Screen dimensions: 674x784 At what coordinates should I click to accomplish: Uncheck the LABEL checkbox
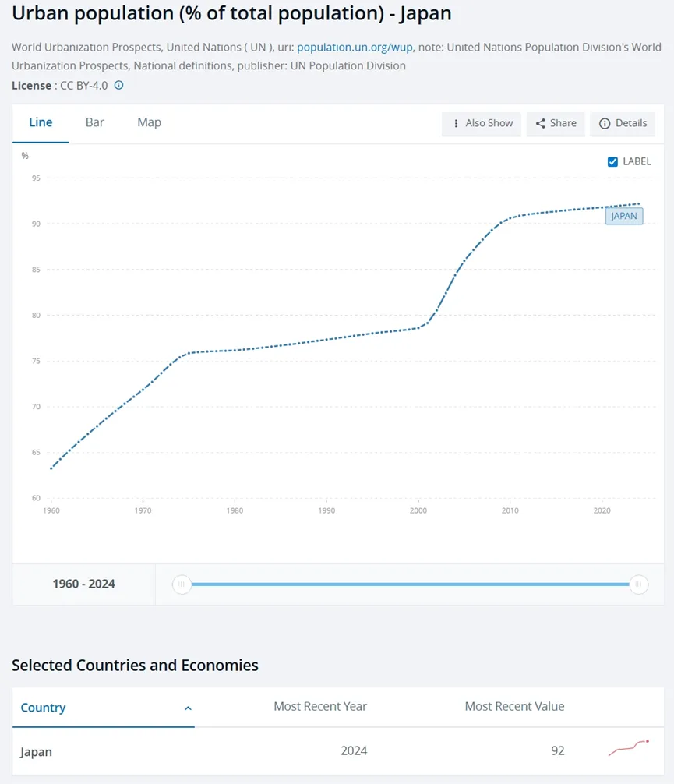point(612,161)
